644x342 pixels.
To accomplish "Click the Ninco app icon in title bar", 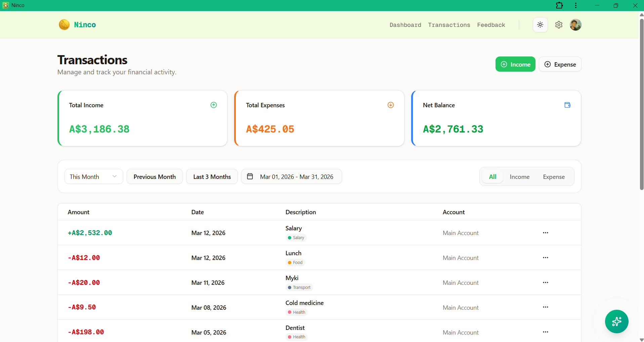I will [x=6, y=5].
